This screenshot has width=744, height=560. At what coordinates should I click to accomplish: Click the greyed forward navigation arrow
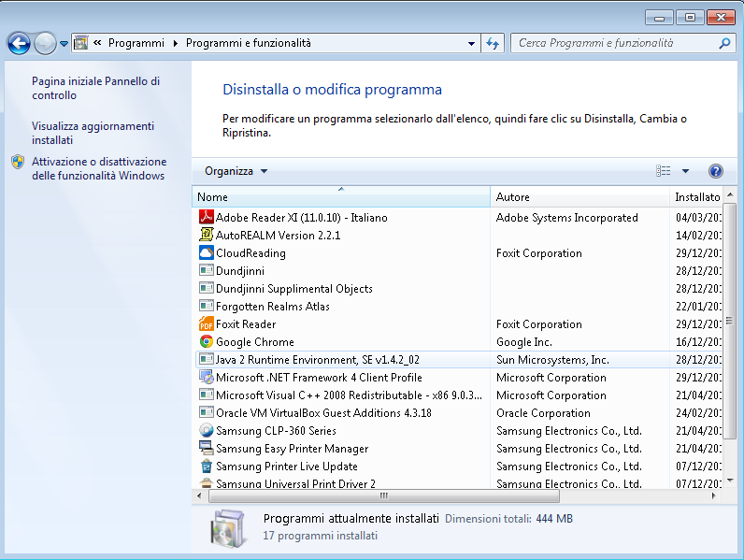[x=45, y=44]
